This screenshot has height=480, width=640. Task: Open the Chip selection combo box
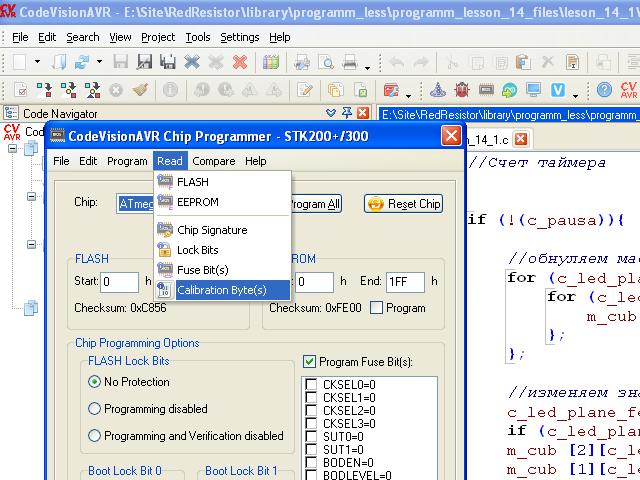click(135, 203)
